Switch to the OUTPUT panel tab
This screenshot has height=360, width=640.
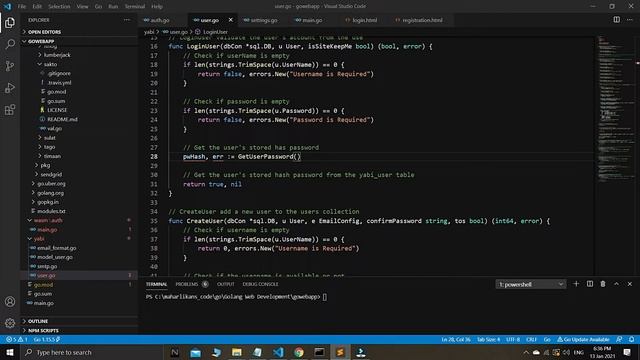(225, 284)
